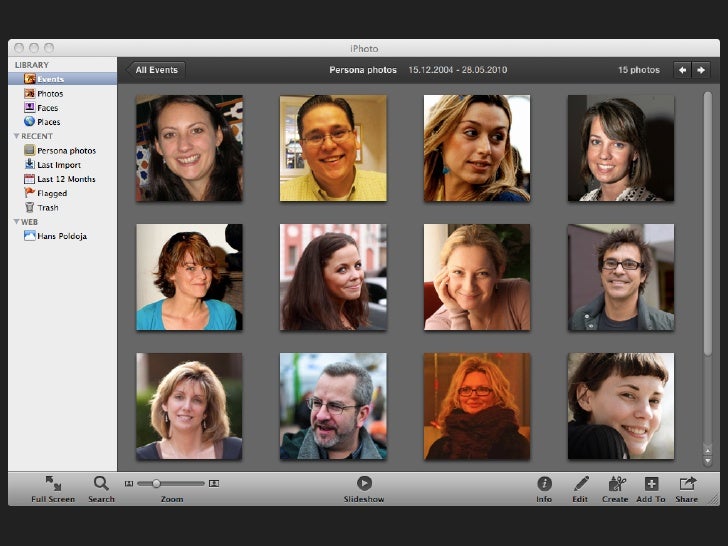This screenshot has width=728, height=546.
Task: Start the Slideshow
Action: click(364, 489)
